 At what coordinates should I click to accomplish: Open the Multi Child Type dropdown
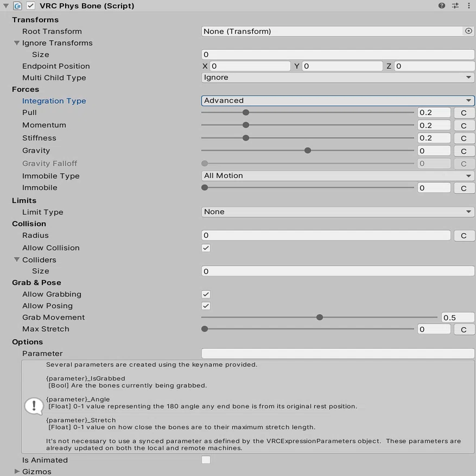(338, 78)
